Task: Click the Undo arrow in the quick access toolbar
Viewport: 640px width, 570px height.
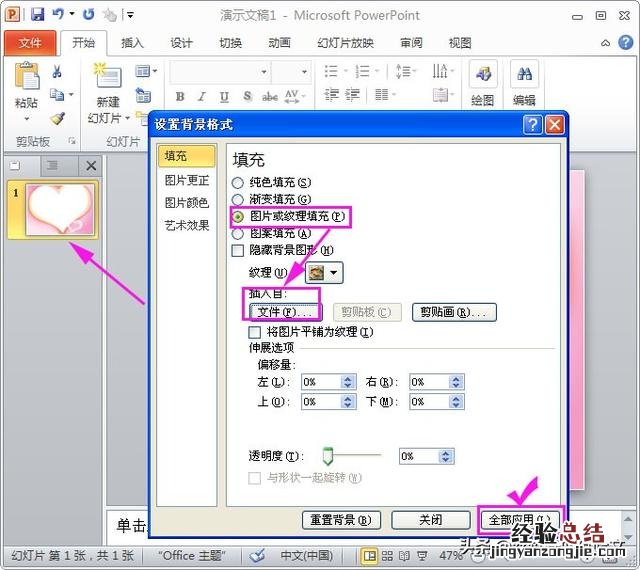Action: 58,15
